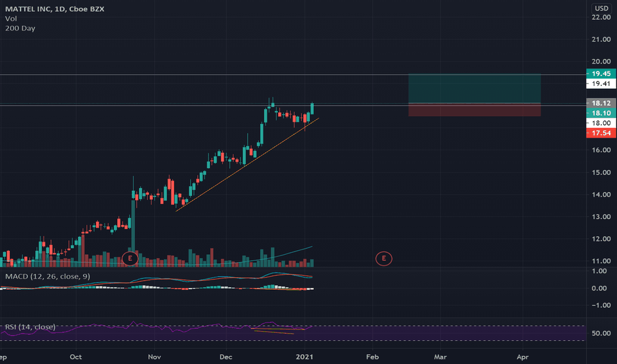
Task: Select the green profit target zone
Action: coord(475,89)
